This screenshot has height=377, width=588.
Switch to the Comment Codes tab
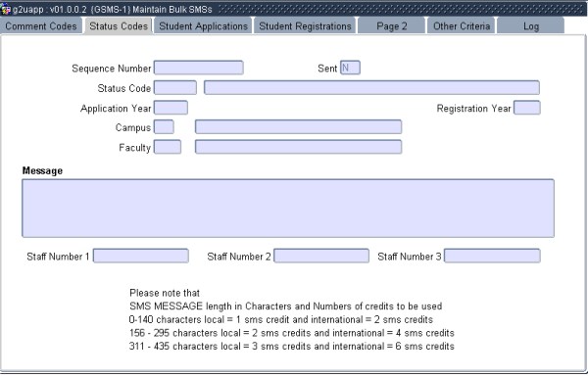(x=41, y=25)
